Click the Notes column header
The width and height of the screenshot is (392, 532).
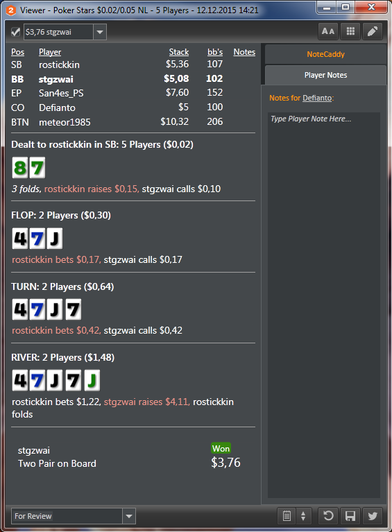point(244,52)
